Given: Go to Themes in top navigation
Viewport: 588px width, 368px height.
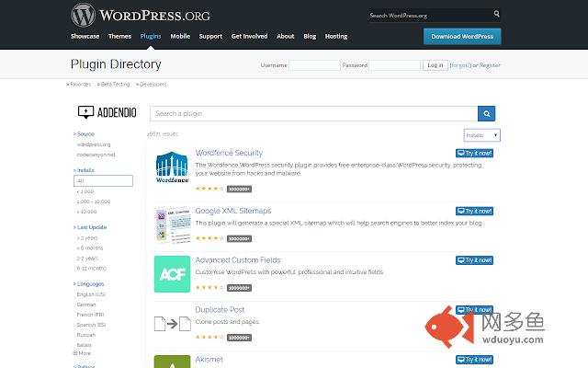Looking at the screenshot, I should click(119, 37).
